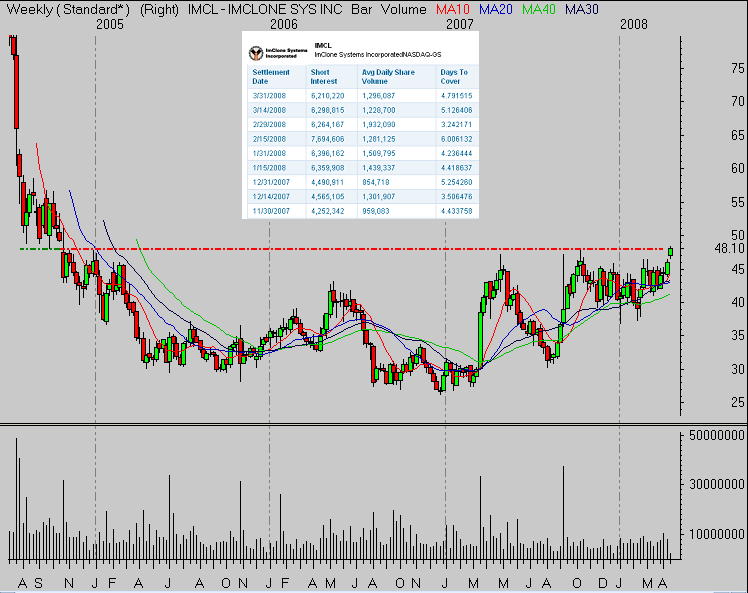Click days to cover value 6.006132
The width and height of the screenshot is (748, 593).
pos(457,139)
